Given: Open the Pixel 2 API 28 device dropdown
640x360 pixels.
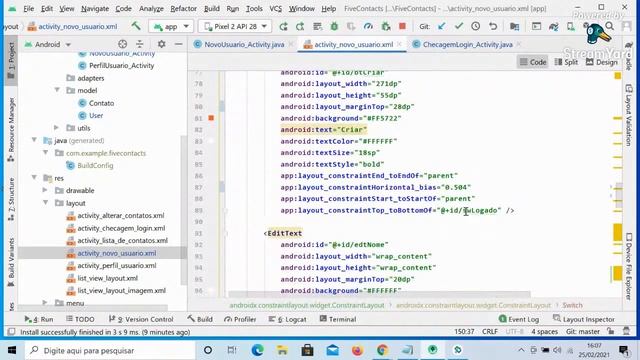Looking at the screenshot, I should [235, 27].
